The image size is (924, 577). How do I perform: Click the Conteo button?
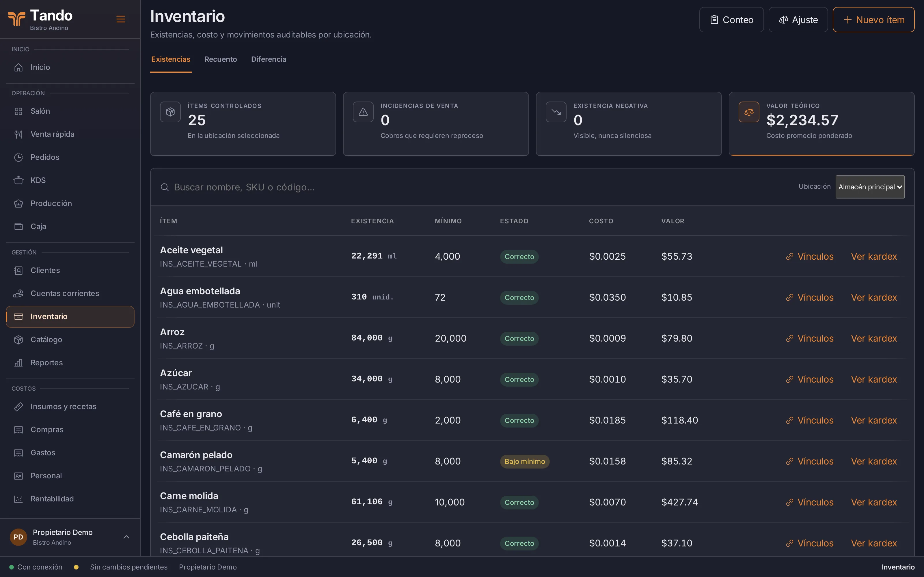pos(731,20)
